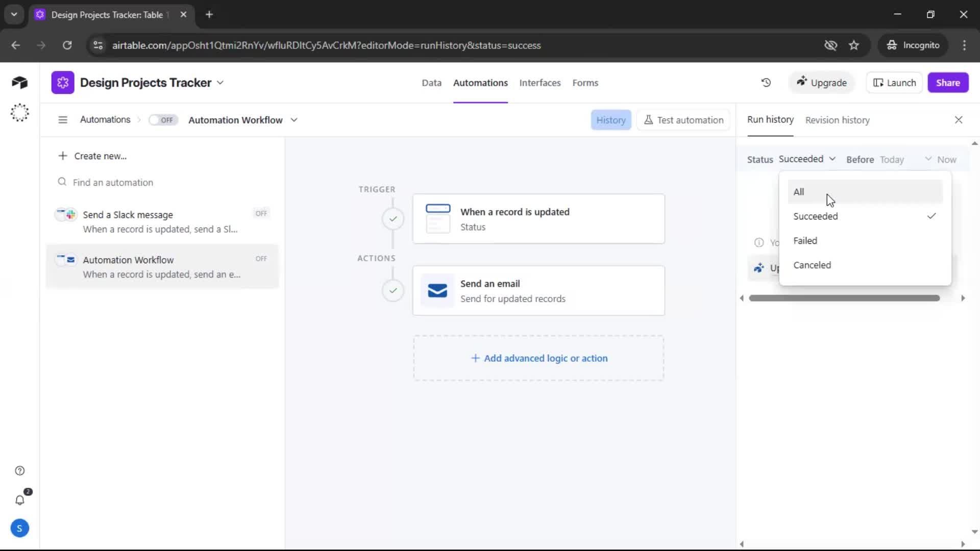Open Airtable home logo icon
This screenshot has width=980, height=551.
point(19,82)
